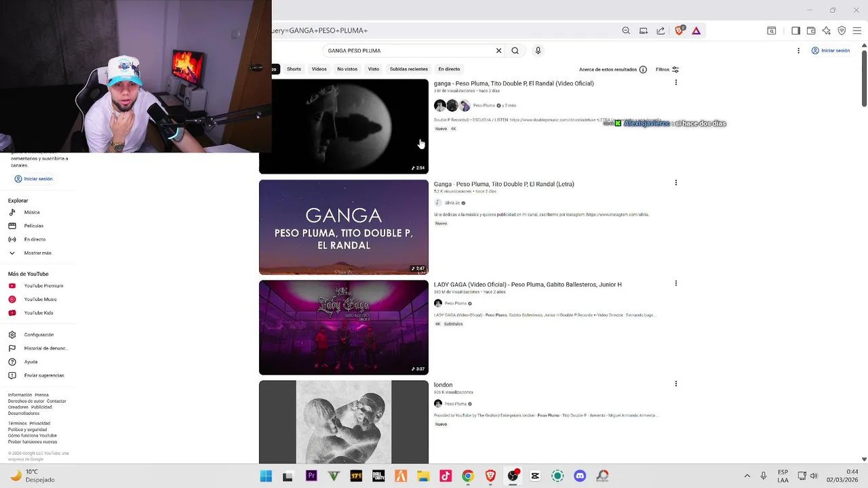Click the magnifier search button beside the query
The image size is (868, 488).
(x=515, y=51)
